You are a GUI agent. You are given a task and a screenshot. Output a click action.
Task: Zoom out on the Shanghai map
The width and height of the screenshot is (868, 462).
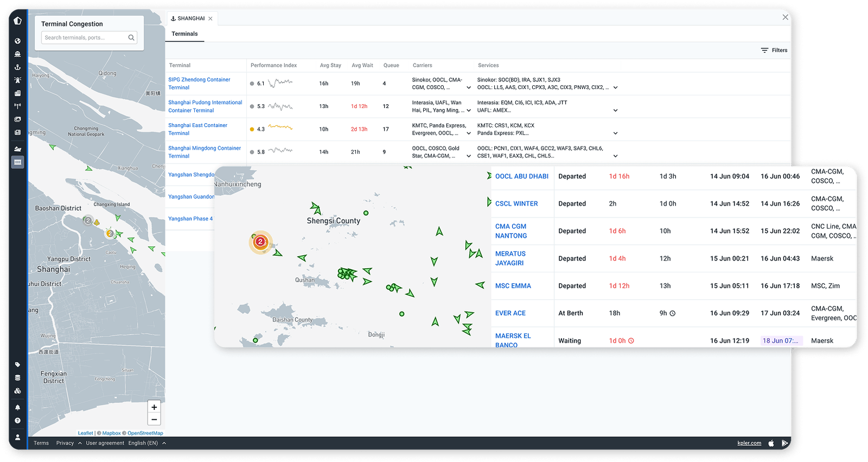pyautogui.click(x=154, y=419)
